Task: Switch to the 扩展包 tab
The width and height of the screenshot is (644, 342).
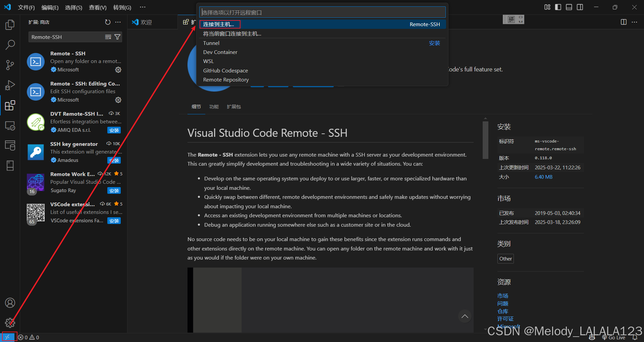Action: pos(234,107)
